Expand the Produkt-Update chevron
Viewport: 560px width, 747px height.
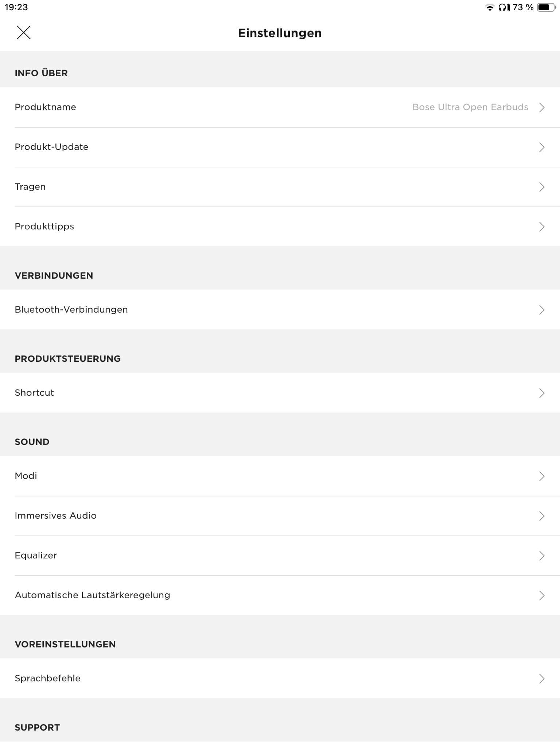coord(542,147)
